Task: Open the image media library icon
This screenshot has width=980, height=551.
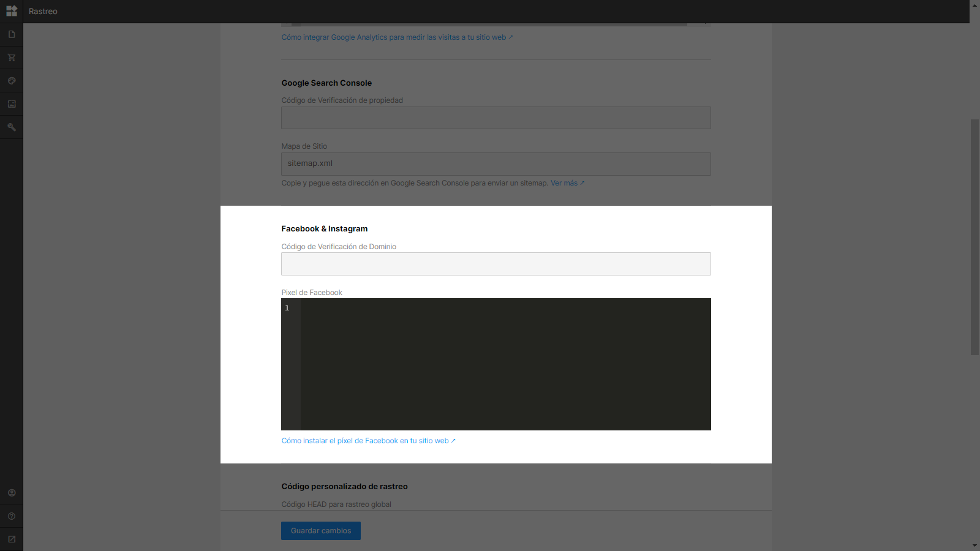Action: click(12, 104)
